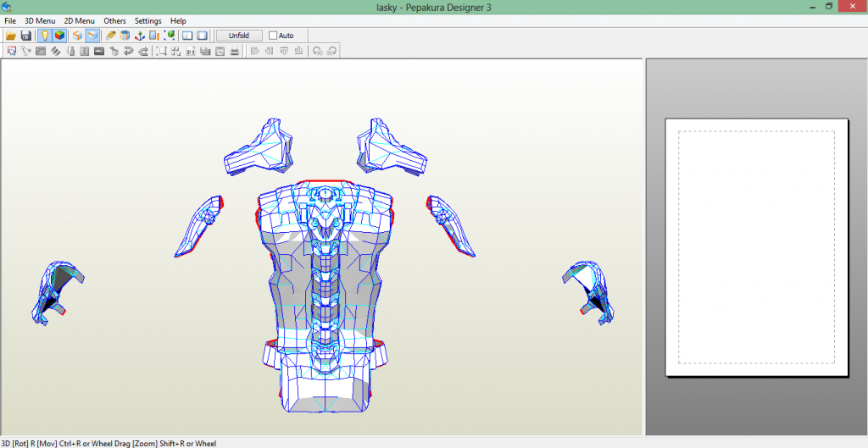Click the undo arrow icon

coord(129,51)
